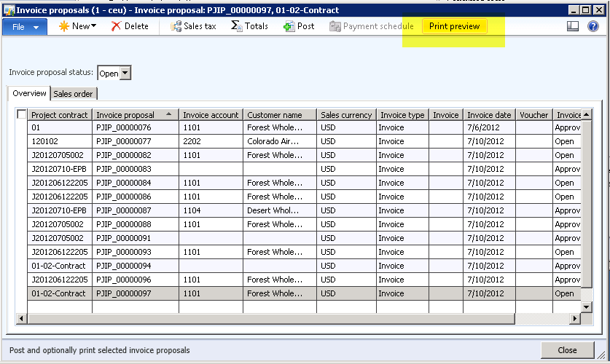610x364 pixels.
Task: Check the select-all checkbox in grid header
Action: (22, 114)
